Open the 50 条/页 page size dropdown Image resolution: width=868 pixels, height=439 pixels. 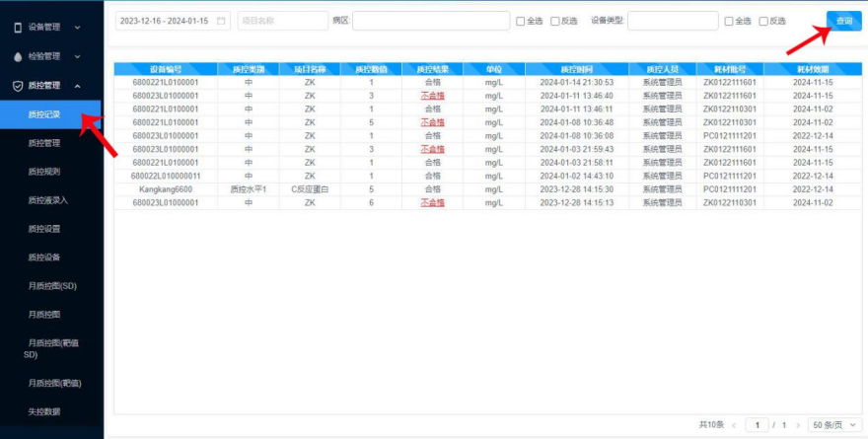click(834, 425)
